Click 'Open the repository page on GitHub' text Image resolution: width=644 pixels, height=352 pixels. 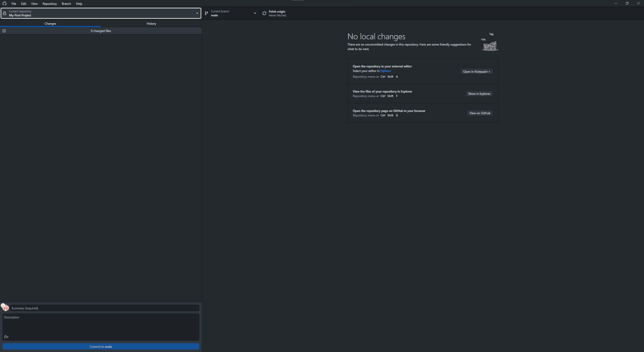389,111
